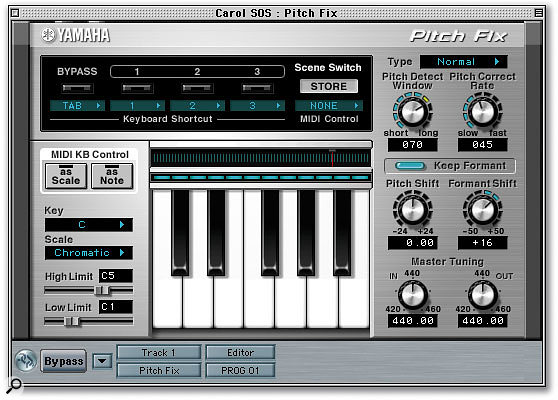Enable MIDI KB Control as Note
Screen dimensions: 558x400
click(112, 176)
